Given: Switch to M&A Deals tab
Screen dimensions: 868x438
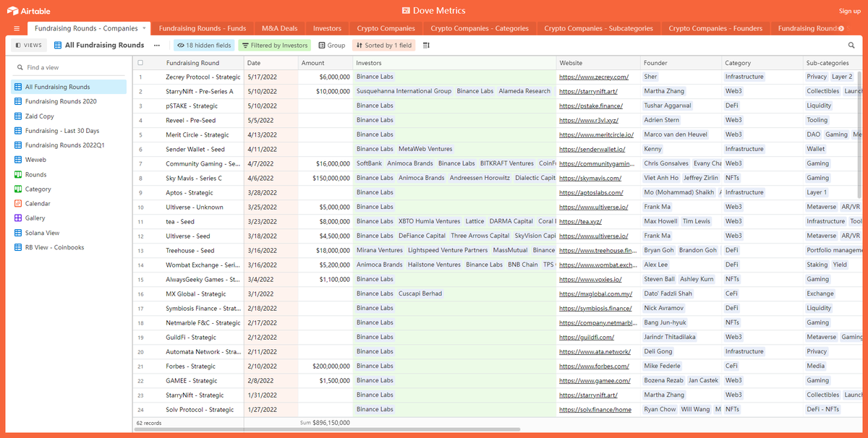Looking at the screenshot, I should click(279, 28).
